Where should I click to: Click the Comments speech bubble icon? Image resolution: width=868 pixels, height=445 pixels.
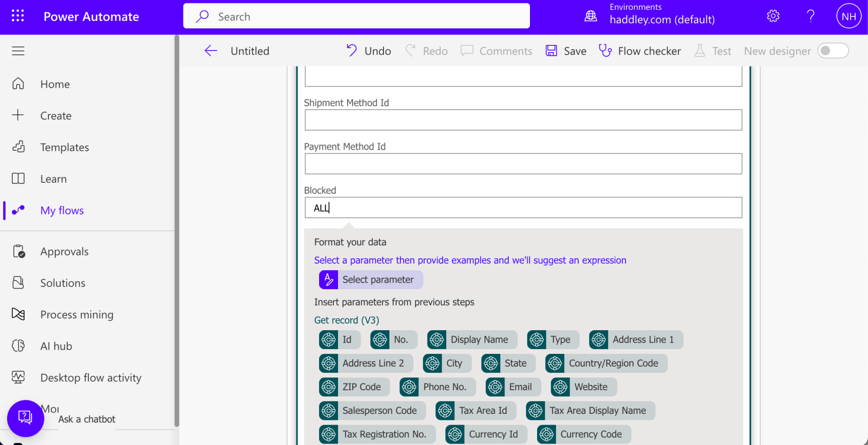coord(467,51)
